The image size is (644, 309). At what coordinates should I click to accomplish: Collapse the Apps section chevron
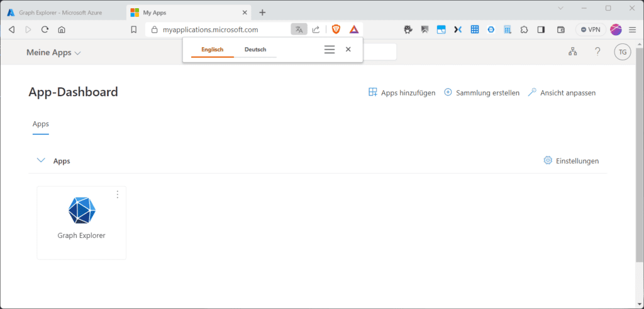41,160
